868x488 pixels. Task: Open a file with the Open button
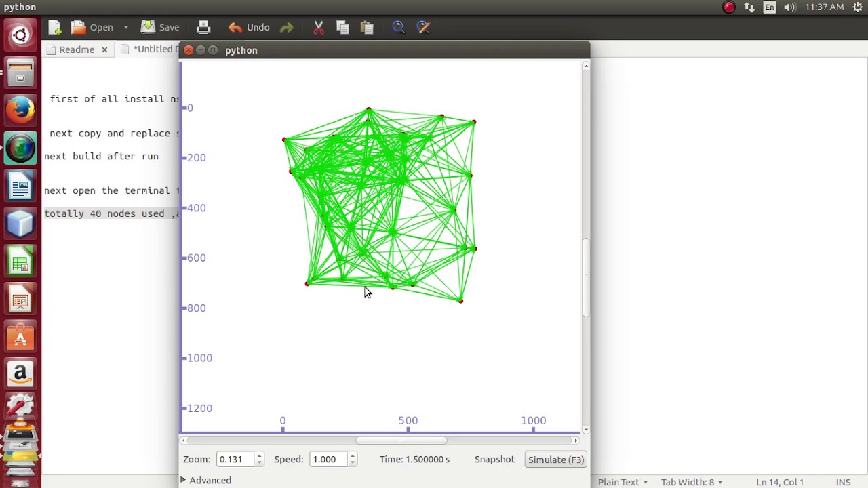point(93,28)
